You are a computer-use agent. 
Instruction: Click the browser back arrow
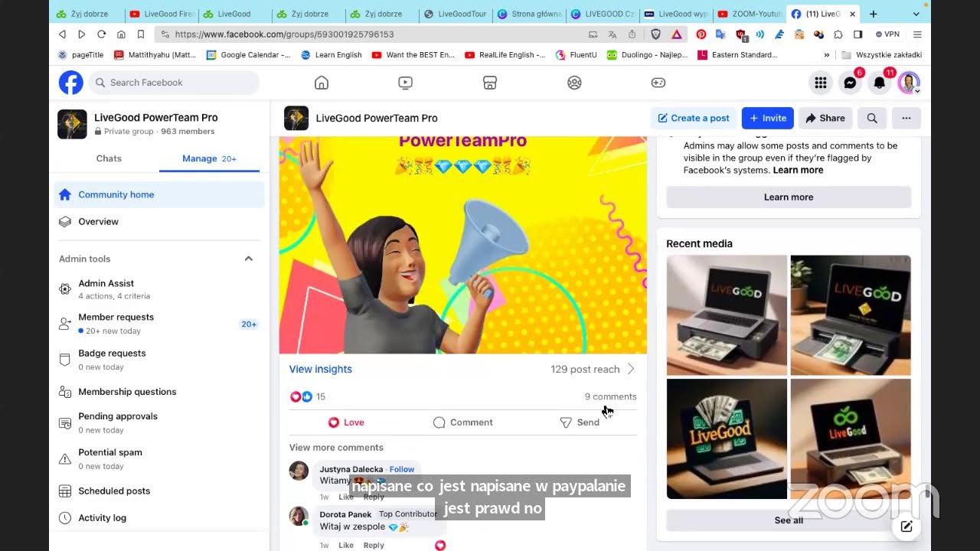63,34
